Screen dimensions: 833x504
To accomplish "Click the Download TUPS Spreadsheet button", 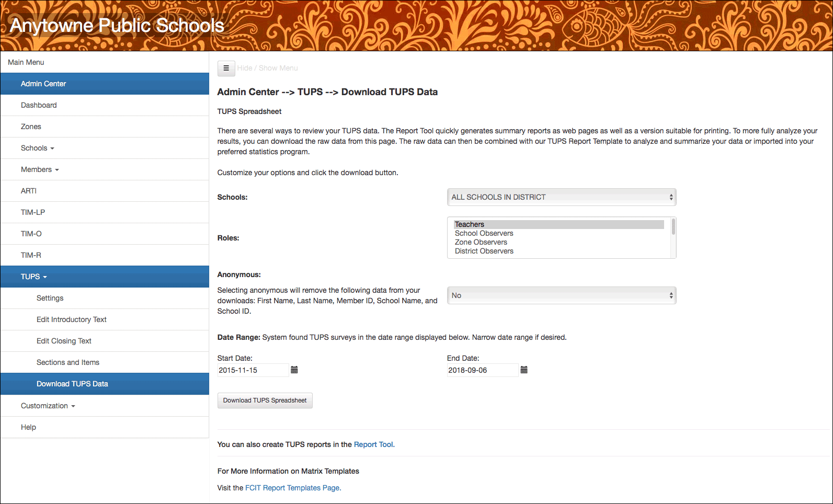I will click(x=265, y=400).
